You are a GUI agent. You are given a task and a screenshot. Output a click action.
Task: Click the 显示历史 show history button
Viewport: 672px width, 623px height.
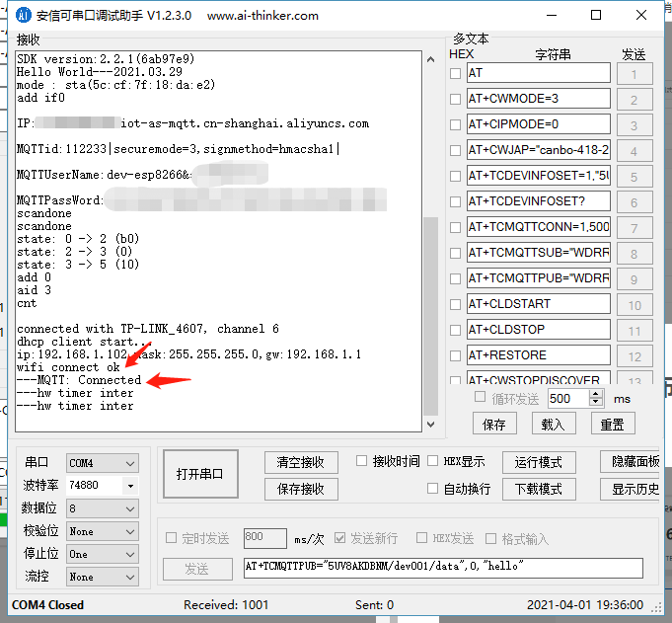tap(630, 489)
